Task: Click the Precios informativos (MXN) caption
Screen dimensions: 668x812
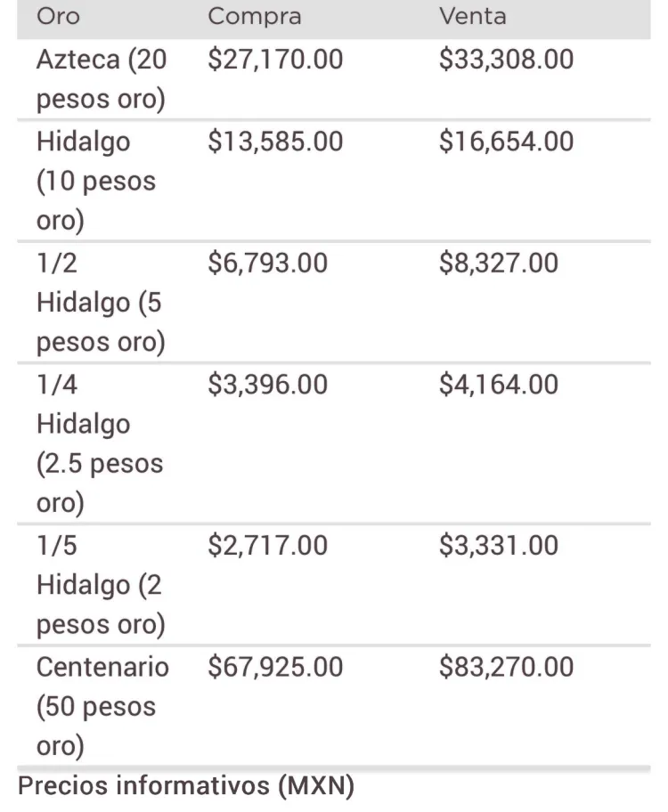Action: coord(186,786)
